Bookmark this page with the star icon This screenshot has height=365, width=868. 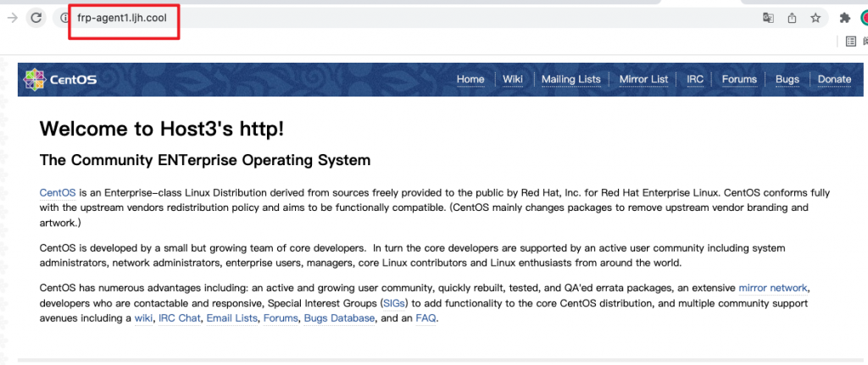(815, 18)
